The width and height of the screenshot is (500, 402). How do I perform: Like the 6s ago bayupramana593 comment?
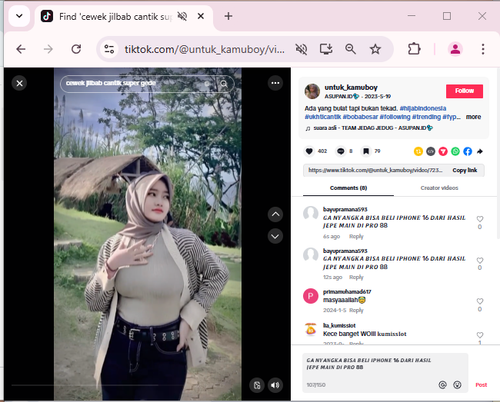480,219
